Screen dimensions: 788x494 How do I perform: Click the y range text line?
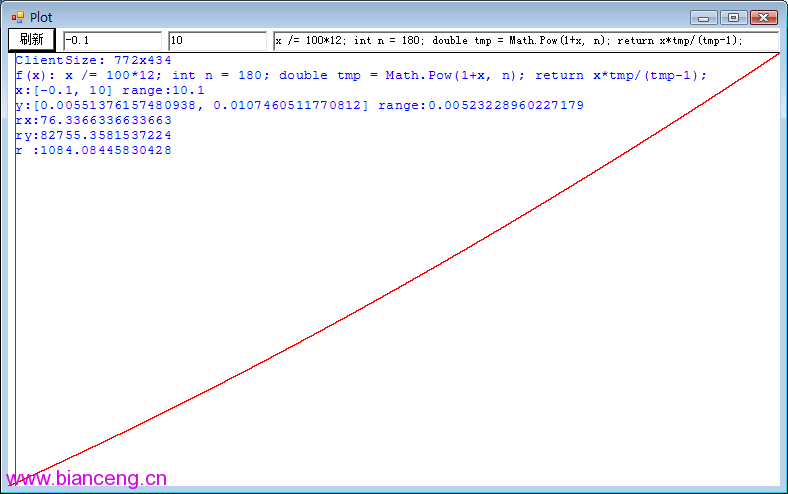[x=300, y=106]
